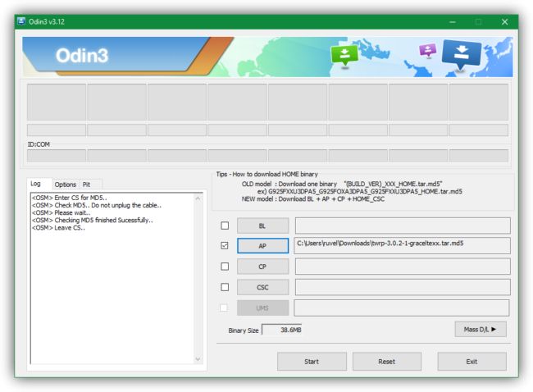533x392 pixels.
Task: Click the BL file path field
Action: coord(403,226)
